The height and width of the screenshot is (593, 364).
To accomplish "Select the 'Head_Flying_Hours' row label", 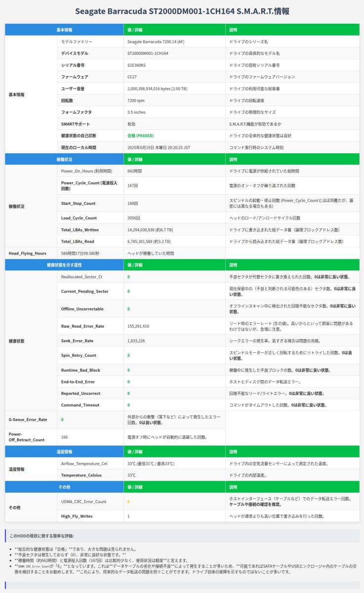I will click(28, 254).
